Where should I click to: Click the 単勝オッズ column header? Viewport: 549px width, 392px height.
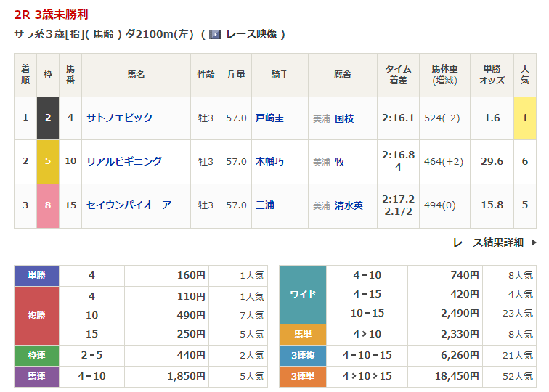(x=492, y=75)
